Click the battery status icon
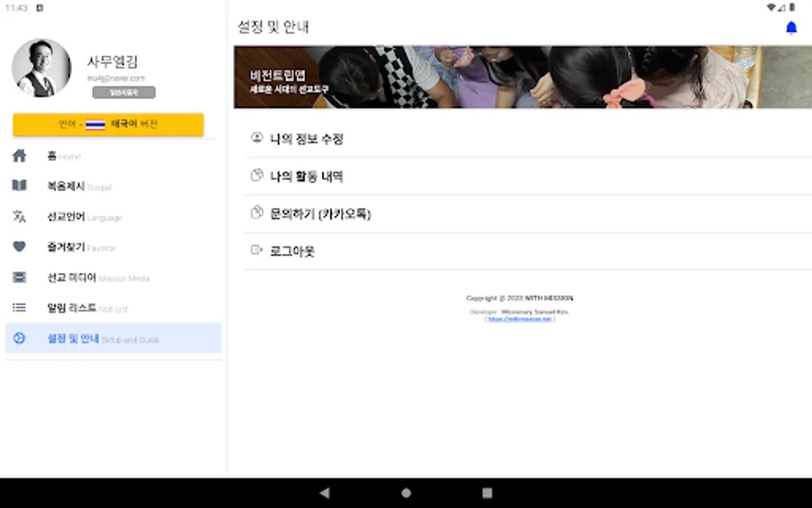Screen dimensions: 812x508 (792, 7)
